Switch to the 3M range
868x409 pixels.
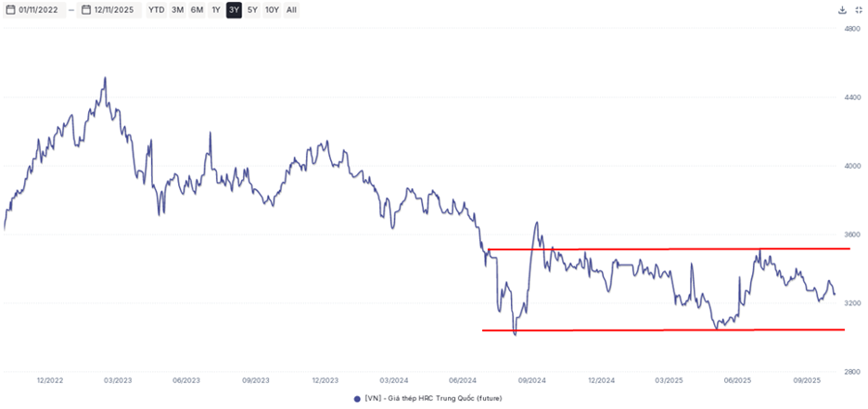[x=177, y=10]
